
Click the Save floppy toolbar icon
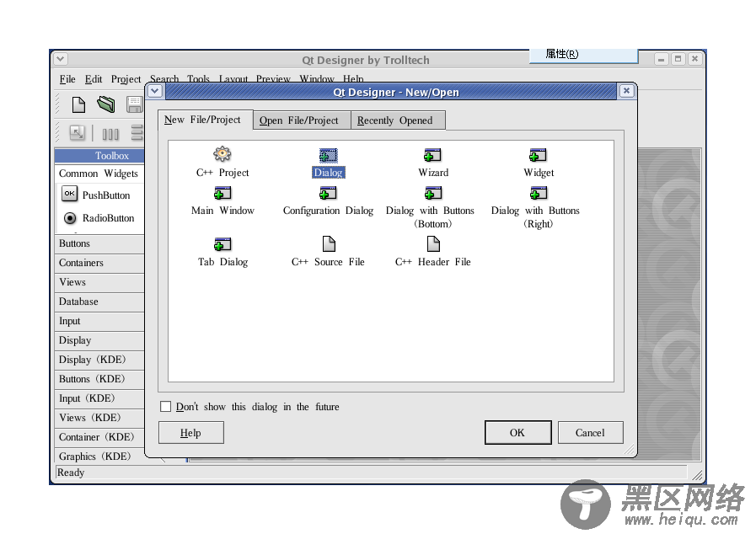click(135, 104)
